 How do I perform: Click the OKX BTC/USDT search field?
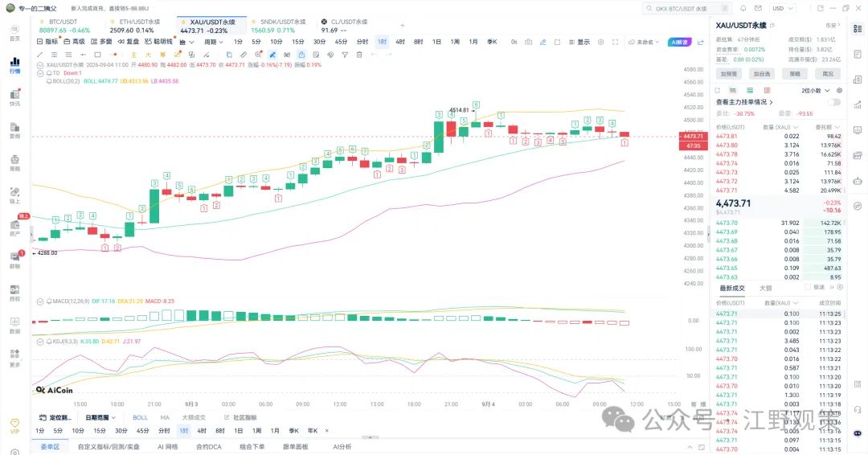(x=687, y=8)
